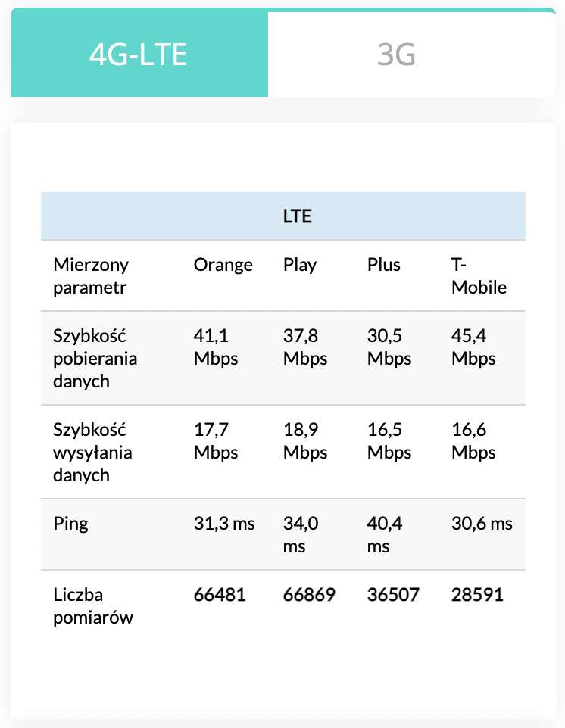
Task: Switch to the 4G-LTE tab
Action: click(x=139, y=54)
